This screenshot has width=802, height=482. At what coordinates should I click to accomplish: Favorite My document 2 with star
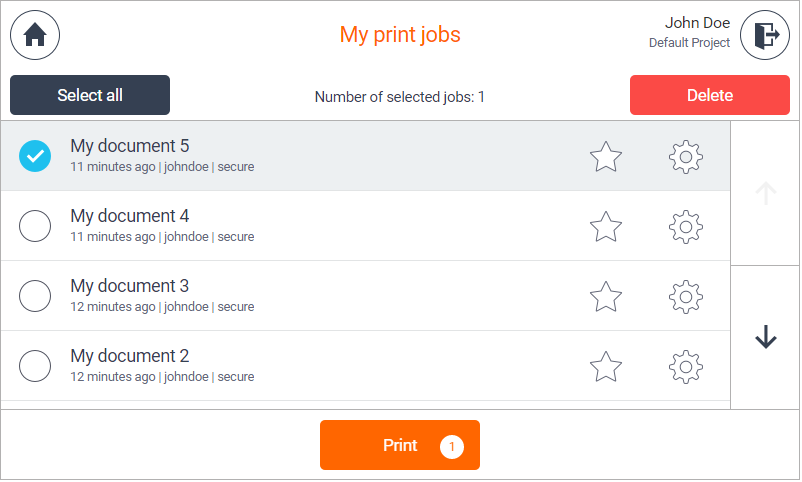(x=606, y=367)
